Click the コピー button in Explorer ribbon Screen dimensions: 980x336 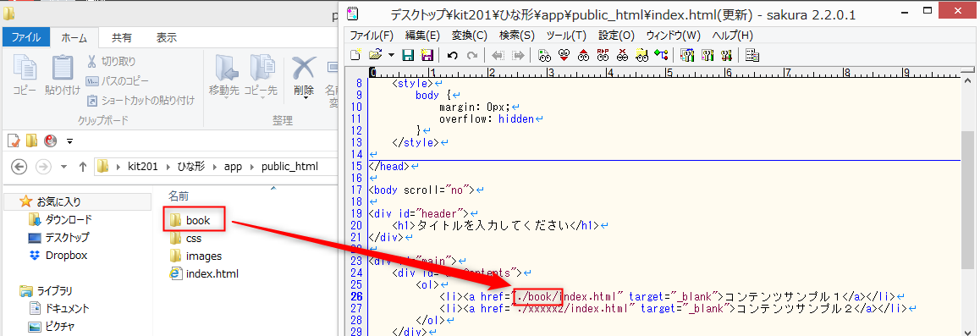[x=25, y=75]
